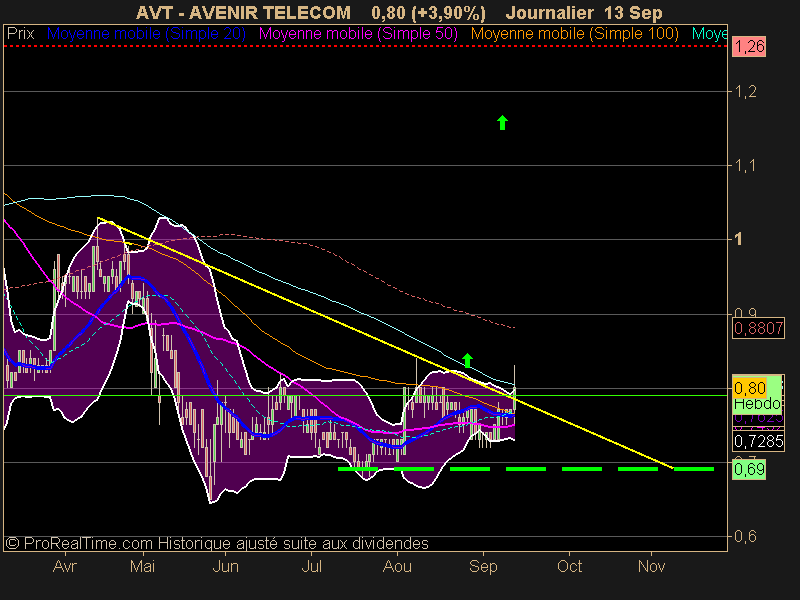Click the 1,2 axis value
Viewport: 800px width, 600px height.
click(745, 92)
